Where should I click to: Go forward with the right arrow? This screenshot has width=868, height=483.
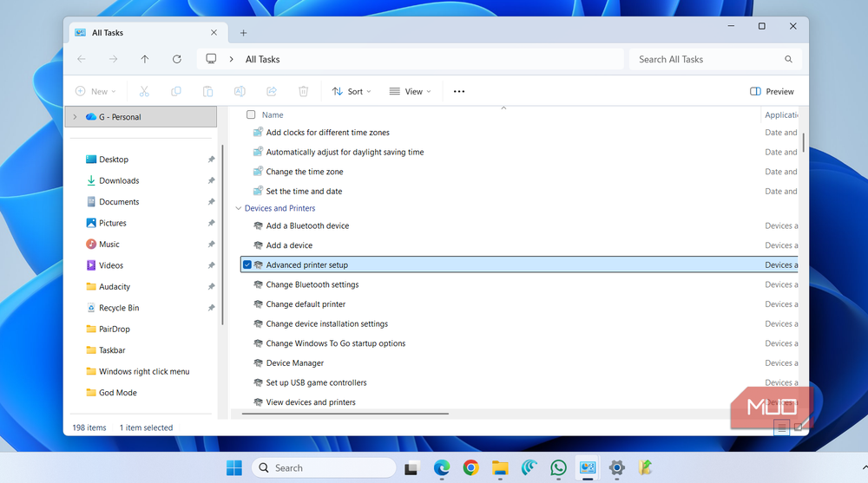[x=113, y=59]
